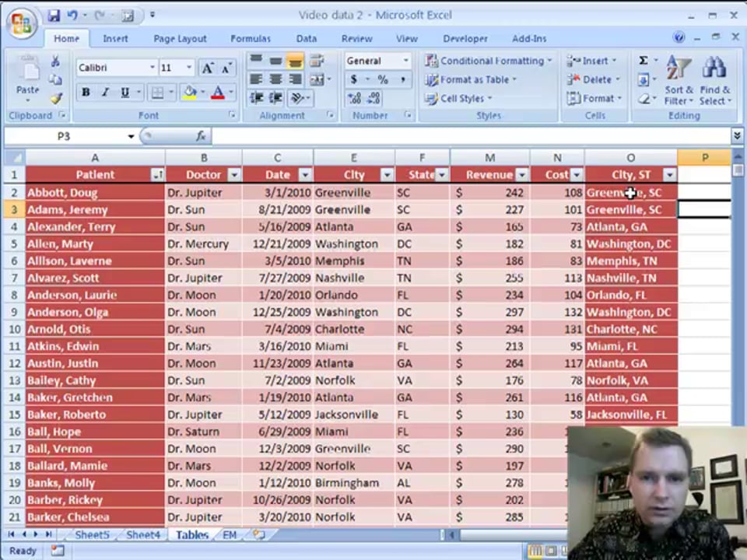The image size is (747, 560).
Task: Click cell containing Abbott, Doug
Action: coord(95,193)
